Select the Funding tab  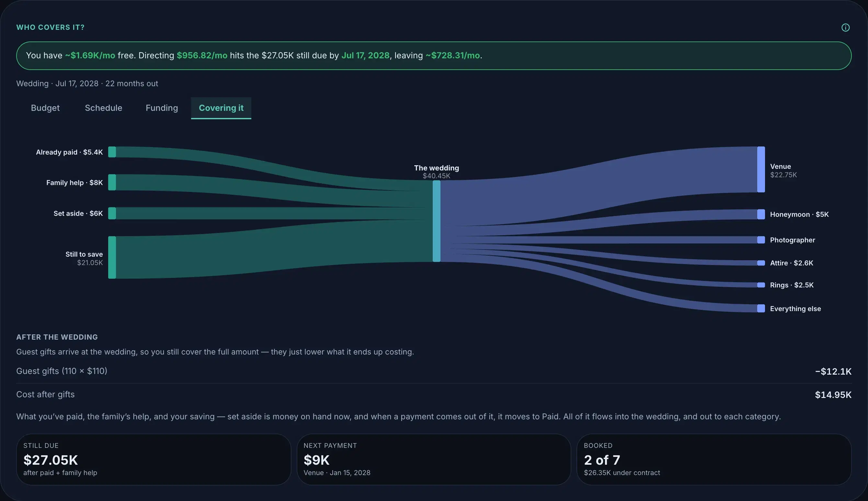(x=162, y=108)
